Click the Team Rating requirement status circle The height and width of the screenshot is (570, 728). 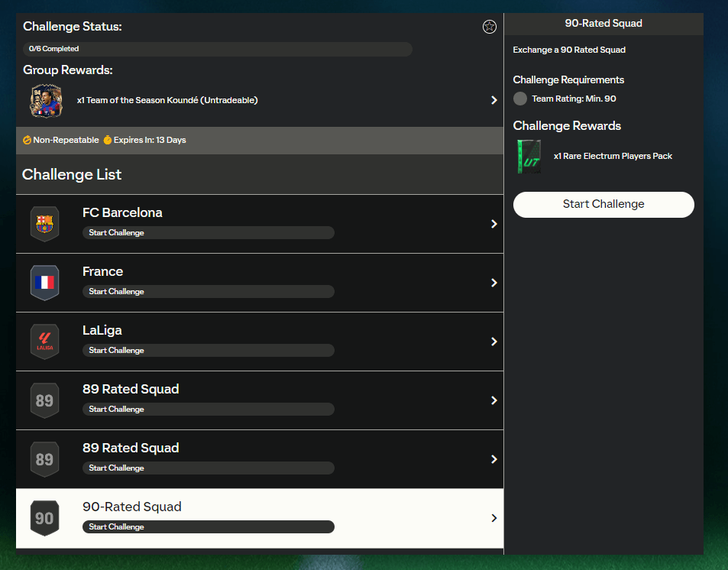[x=520, y=99]
